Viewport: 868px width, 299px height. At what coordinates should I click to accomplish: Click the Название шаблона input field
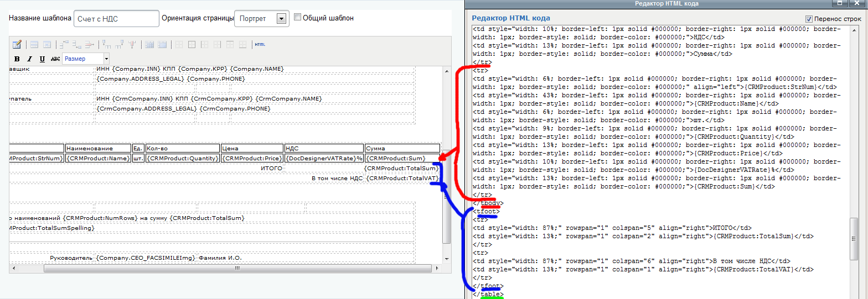point(116,18)
